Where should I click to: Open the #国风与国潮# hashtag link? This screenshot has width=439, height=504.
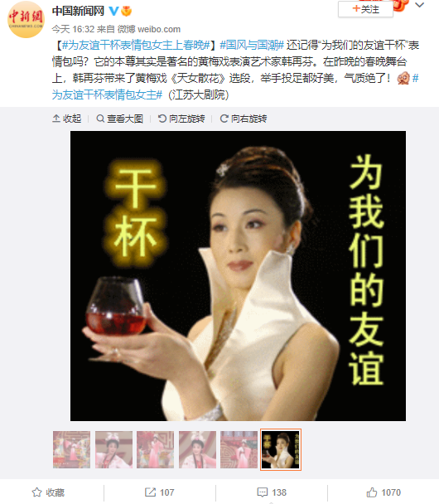(252, 45)
